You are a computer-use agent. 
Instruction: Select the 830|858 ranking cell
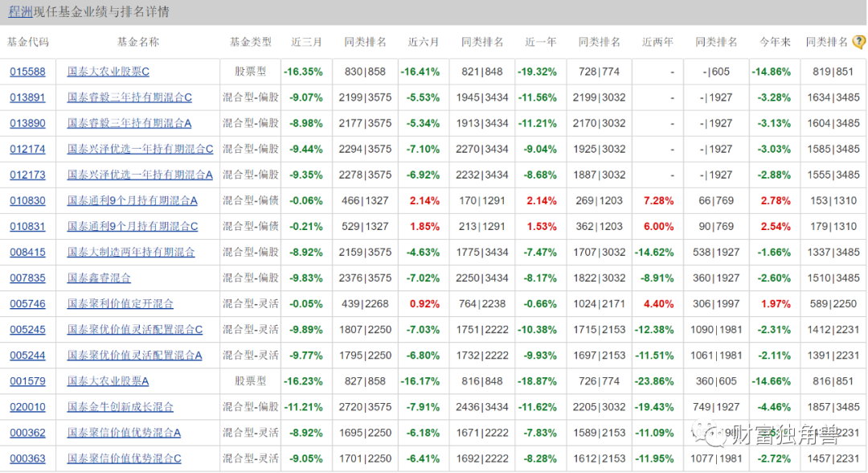[365, 72]
